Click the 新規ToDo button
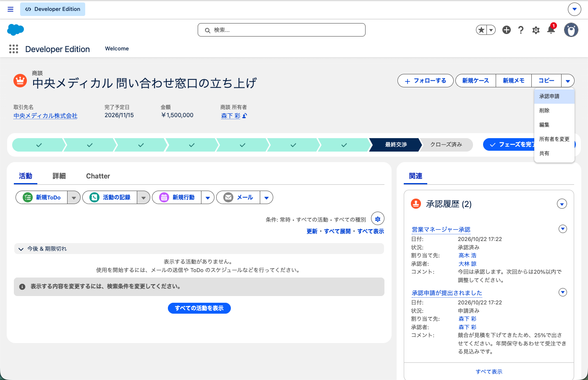The width and height of the screenshot is (588, 380). point(42,197)
